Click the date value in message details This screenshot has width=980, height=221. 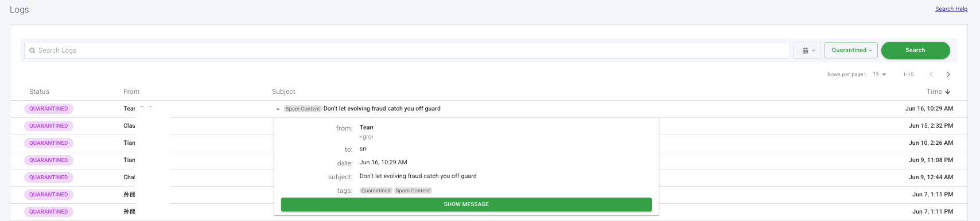383,163
